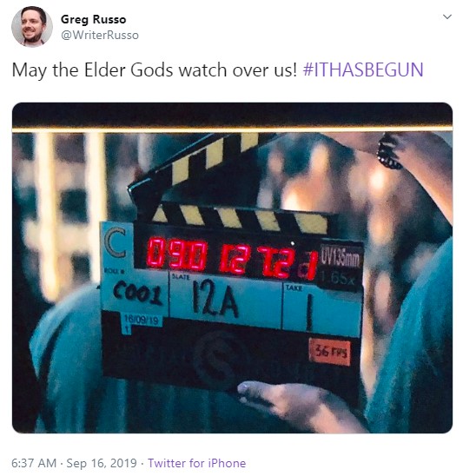Expand the tweet options chevron
The width and height of the screenshot is (463, 476).
[x=446, y=17]
